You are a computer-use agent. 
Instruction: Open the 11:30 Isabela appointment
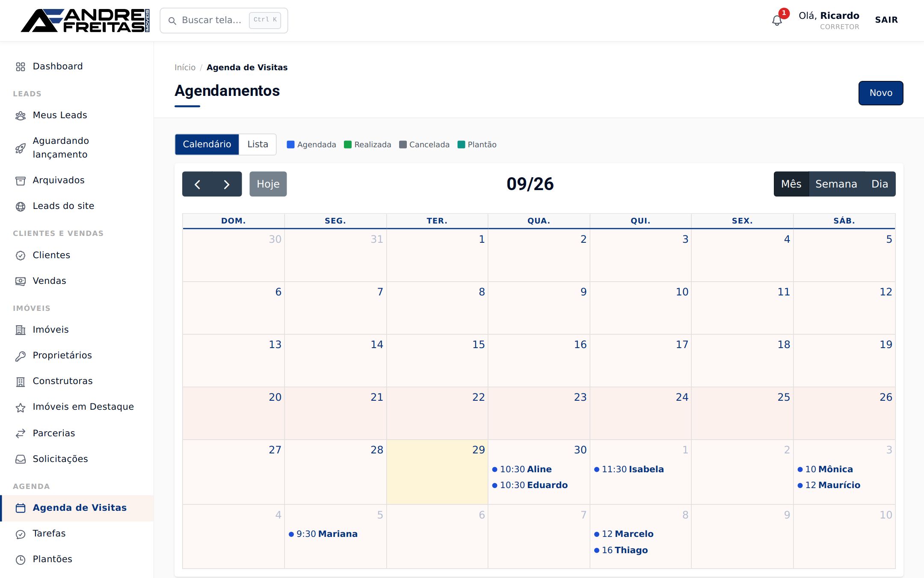[640, 469]
